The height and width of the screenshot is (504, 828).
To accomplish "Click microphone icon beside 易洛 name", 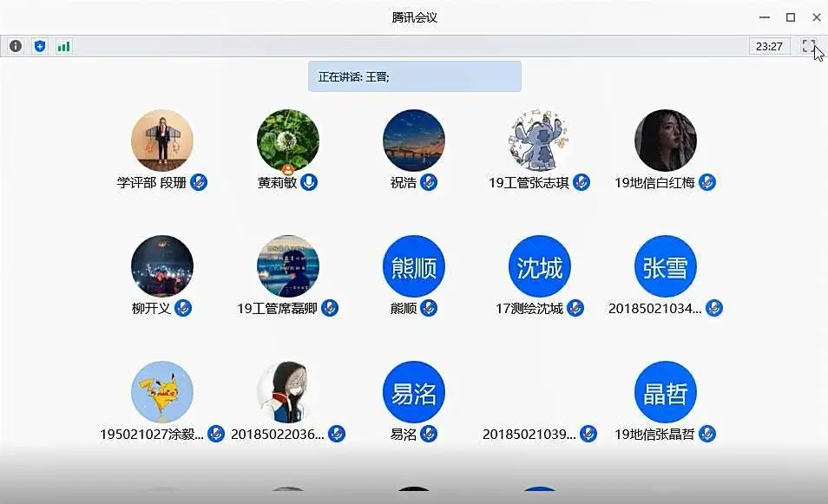I will [429, 434].
